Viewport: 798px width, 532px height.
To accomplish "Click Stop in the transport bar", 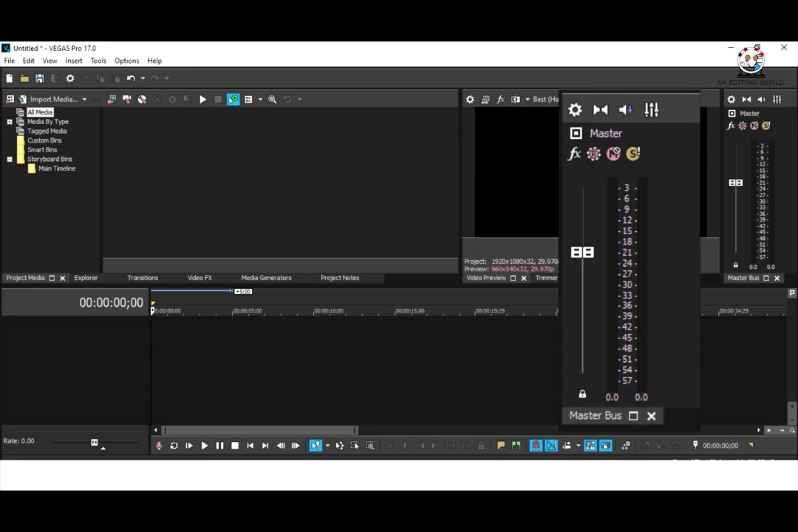I will 235,446.
